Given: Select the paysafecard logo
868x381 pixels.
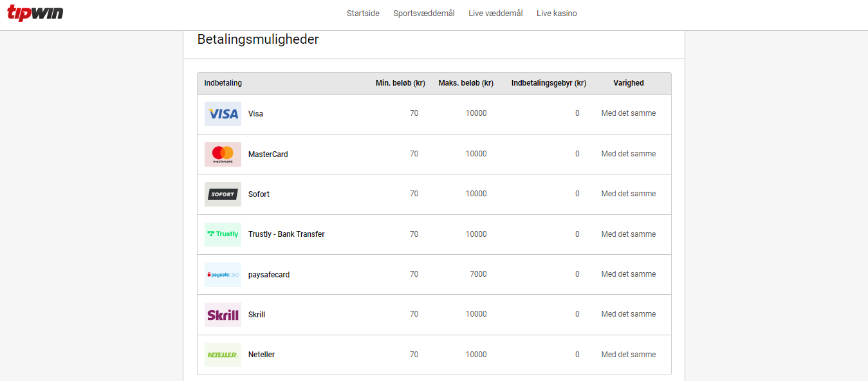Looking at the screenshot, I should tap(223, 275).
